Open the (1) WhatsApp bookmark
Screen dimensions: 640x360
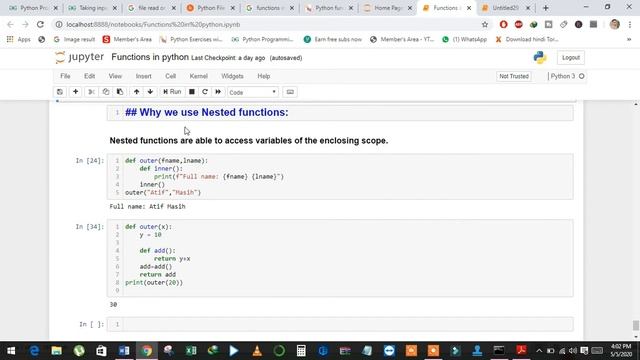pyautogui.click(x=464, y=40)
